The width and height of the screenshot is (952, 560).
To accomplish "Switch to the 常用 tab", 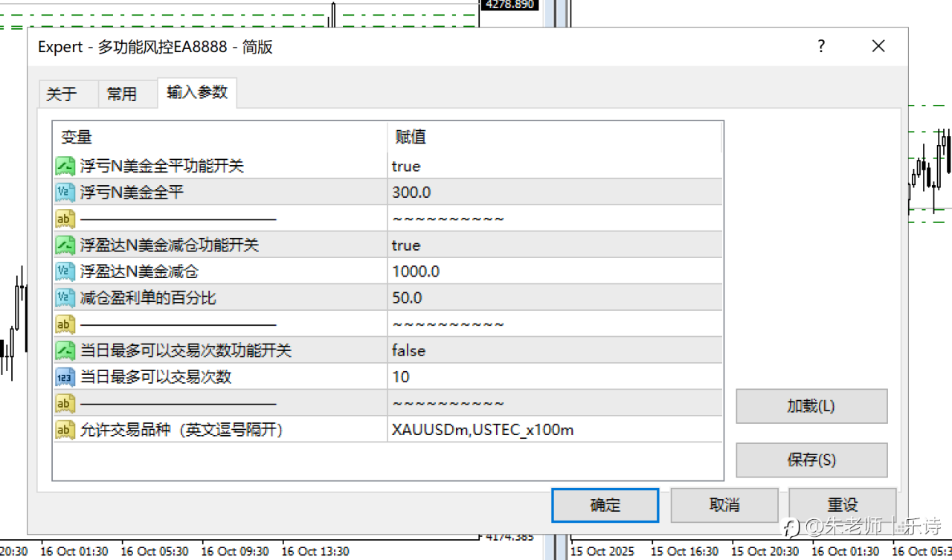I will click(121, 94).
